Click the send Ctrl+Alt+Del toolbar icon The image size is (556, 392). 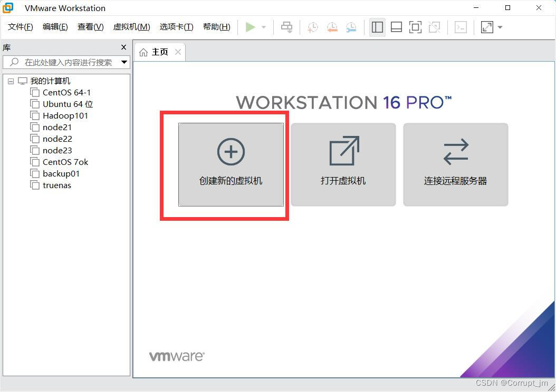[x=286, y=27]
